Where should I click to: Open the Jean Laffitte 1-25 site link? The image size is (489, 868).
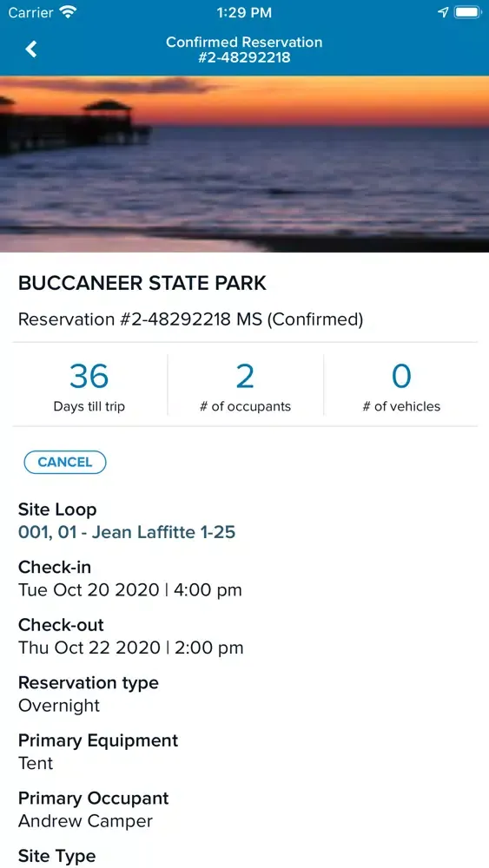[x=127, y=532]
